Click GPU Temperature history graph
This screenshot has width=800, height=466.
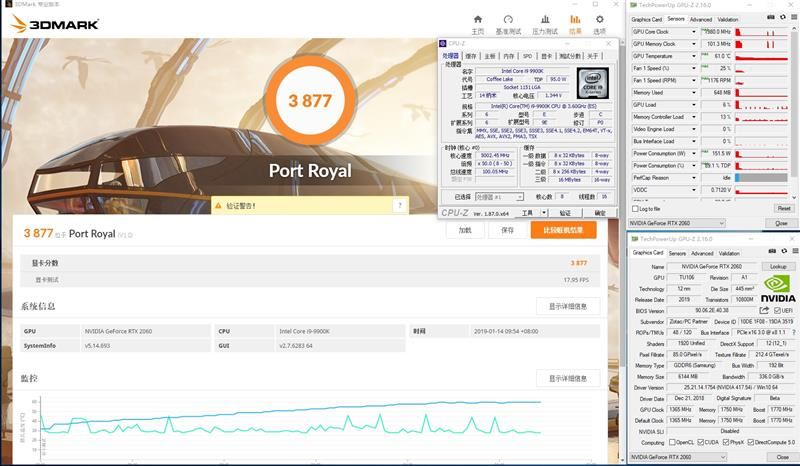(x=762, y=56)
